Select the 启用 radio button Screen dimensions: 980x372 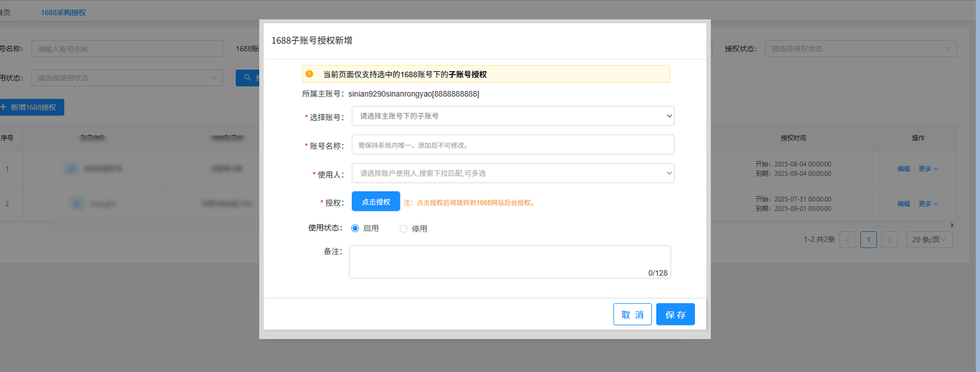click(x=355, y=229)
